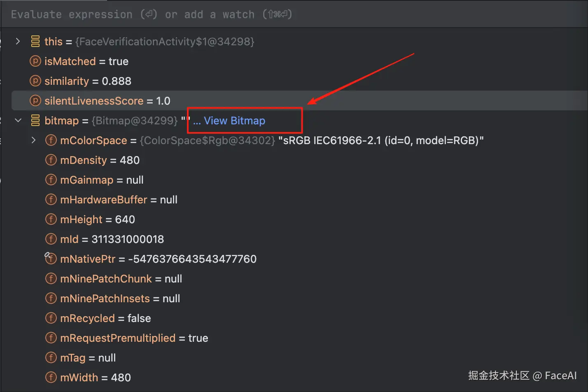
Task: Click the field icon next to mRecycled
Action: (51, 318)
